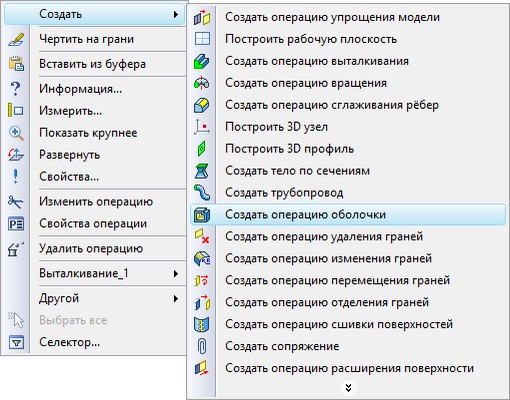The width and height of the screenshot is (510, 400).
Task: Click the magnifier icon for Показать крупнее
Action: (x=16, y=133)
